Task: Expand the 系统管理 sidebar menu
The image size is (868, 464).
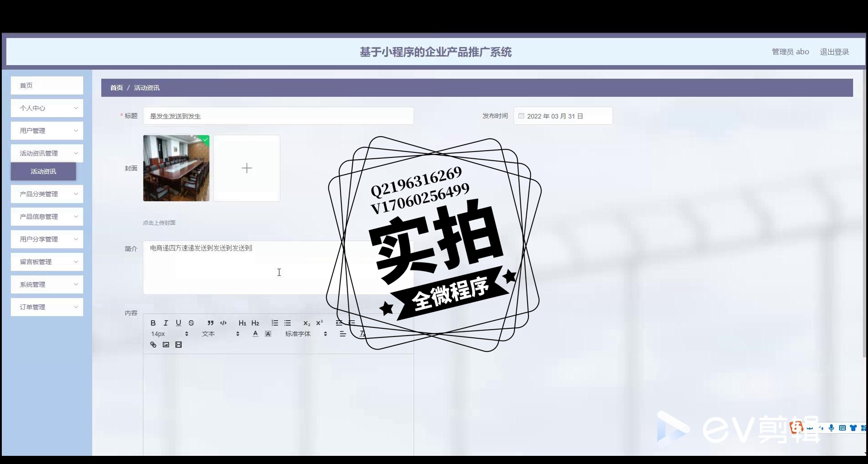Action: (x=47, y=284)
